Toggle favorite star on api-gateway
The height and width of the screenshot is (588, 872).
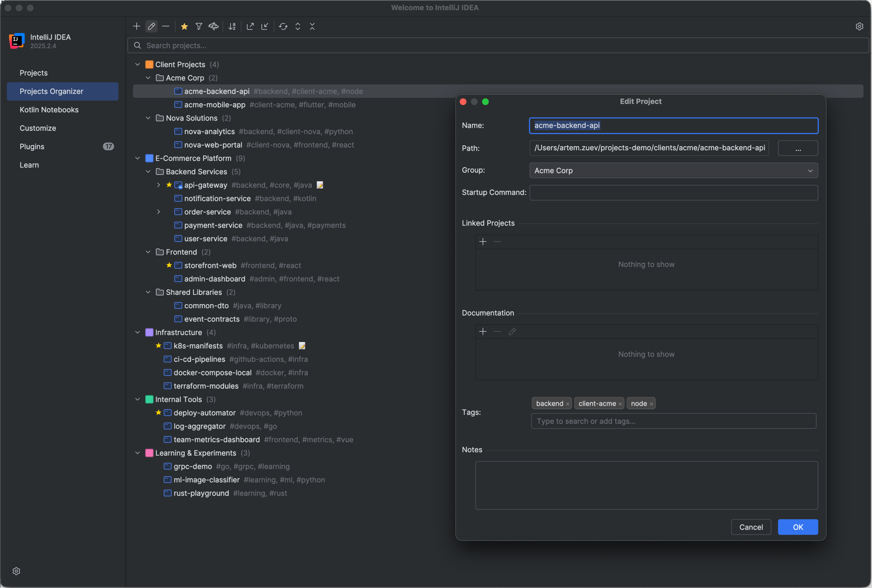[169, 185]
